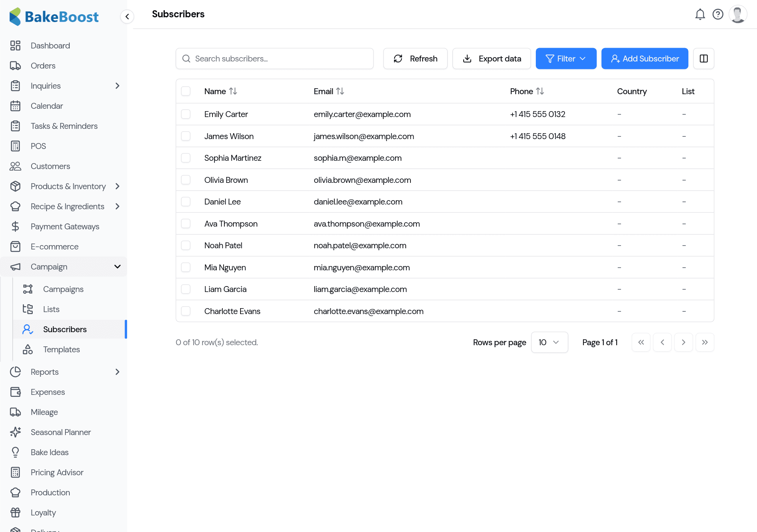Collapse the sidebar with the arrow button
Viewport: 757px width, 532px height.
pos(127,17)
